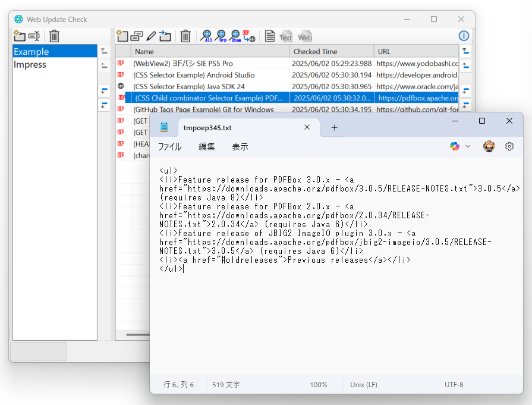Move item up one using right-side arrow button
532x405 pixels.
(x=466, y=65)
